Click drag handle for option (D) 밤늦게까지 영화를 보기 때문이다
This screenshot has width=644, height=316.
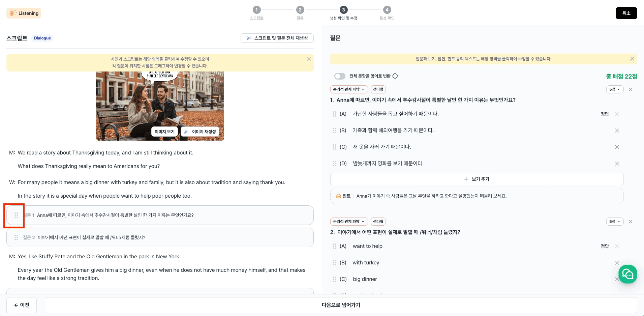point(334,164)
